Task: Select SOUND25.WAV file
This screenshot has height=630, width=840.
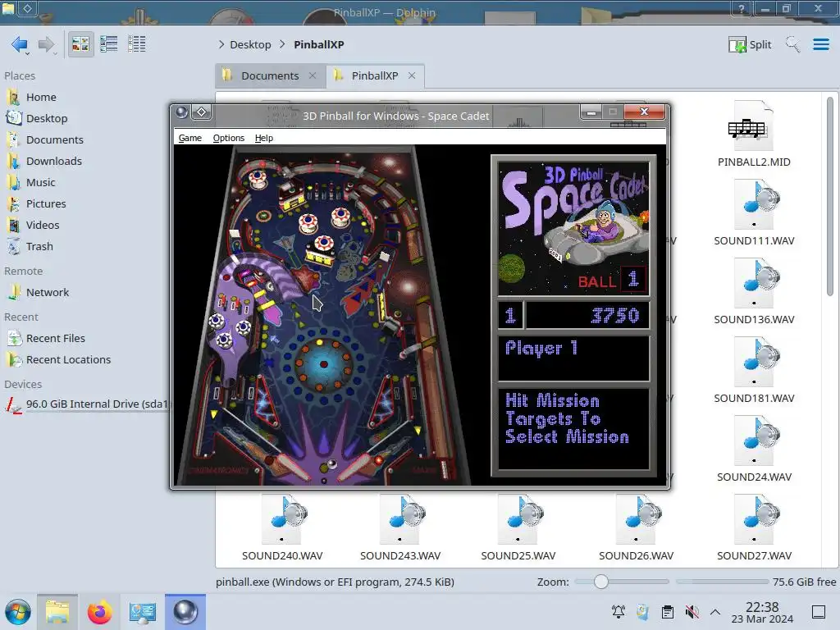Action: coord(518,527)
